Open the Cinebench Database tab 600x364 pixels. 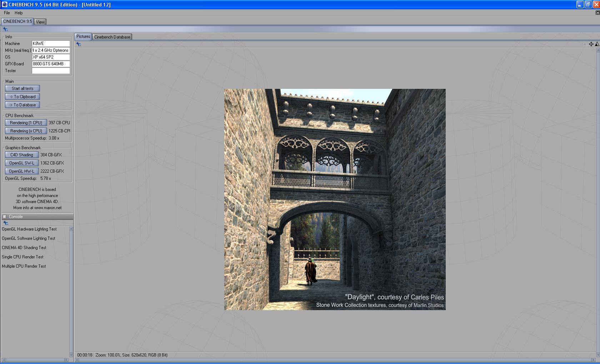coord(112,37)
